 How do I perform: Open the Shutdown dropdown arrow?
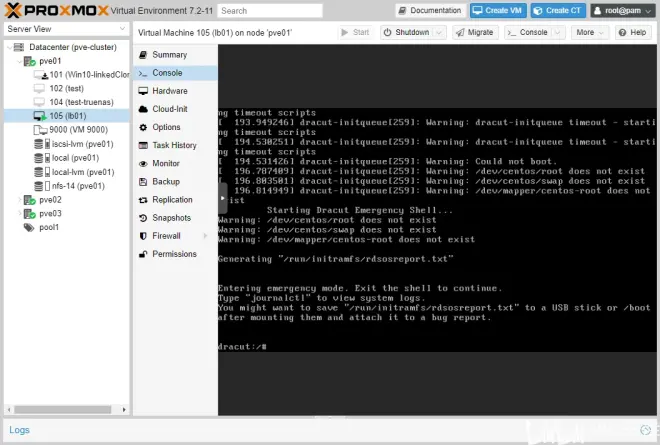(x=439, y=32)
